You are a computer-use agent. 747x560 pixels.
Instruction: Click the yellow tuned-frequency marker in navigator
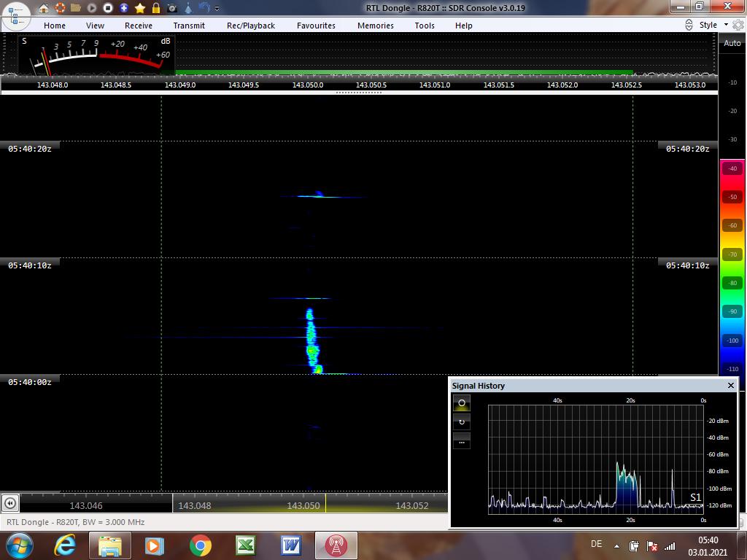[x=326, y=503]
